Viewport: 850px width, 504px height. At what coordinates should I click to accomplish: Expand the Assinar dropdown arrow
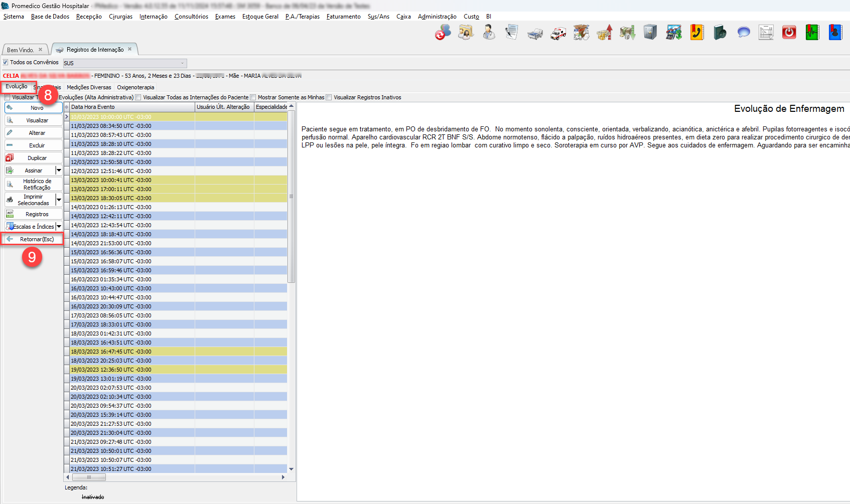59,171
